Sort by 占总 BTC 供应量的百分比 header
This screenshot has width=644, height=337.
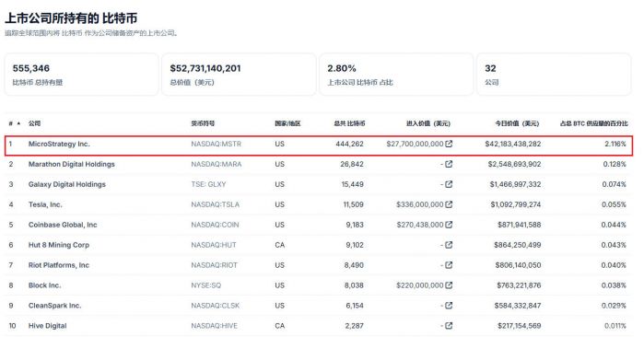click(x=594, y=123)
